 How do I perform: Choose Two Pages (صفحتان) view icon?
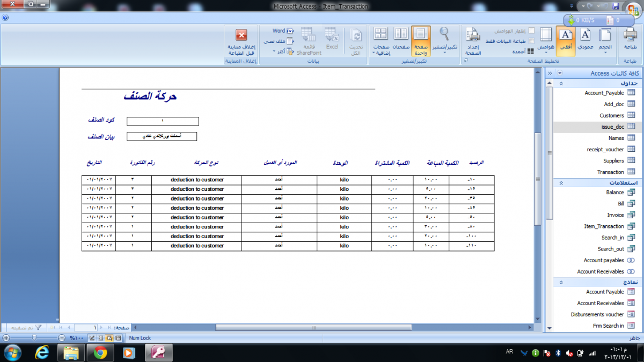tap(401, 39)
